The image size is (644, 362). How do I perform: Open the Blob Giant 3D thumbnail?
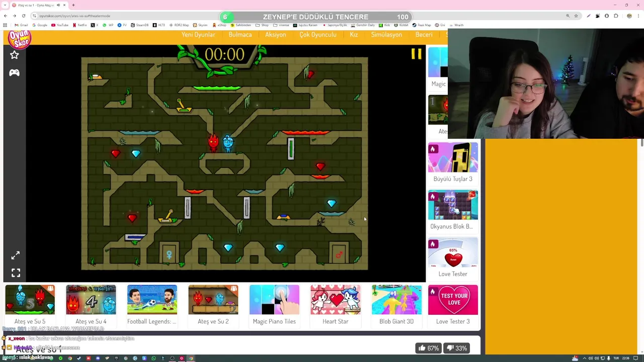coord(396,300)
